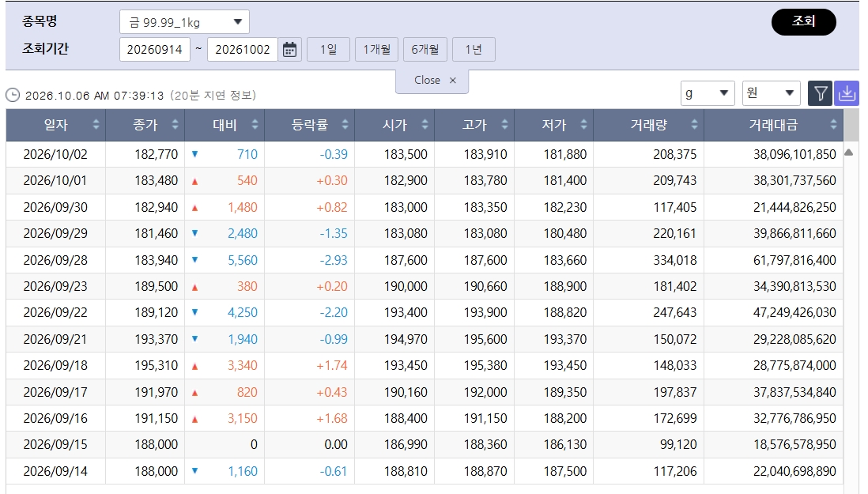Click the date cell 2026/09/22
Image resolution: width=868 pixels, height=494 pixels.
(x=55, y=312)
